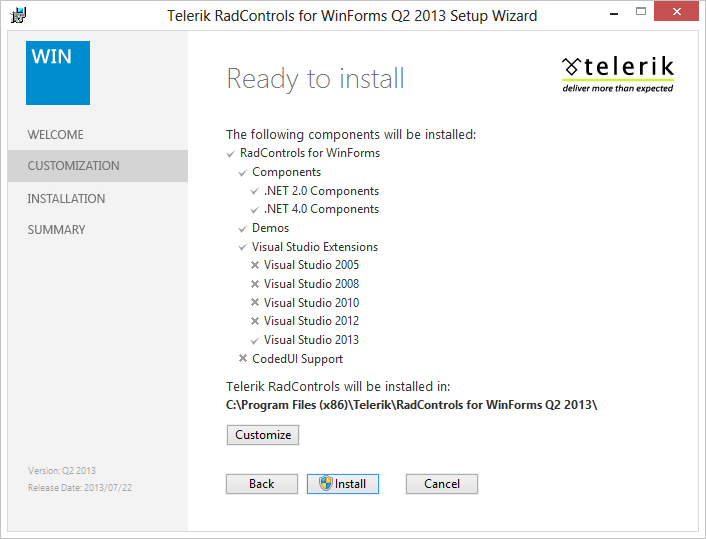Click the checkmark beside RadControls for WinForms
The height and width of the screenshot is (539, 706).
click(231, 154)
